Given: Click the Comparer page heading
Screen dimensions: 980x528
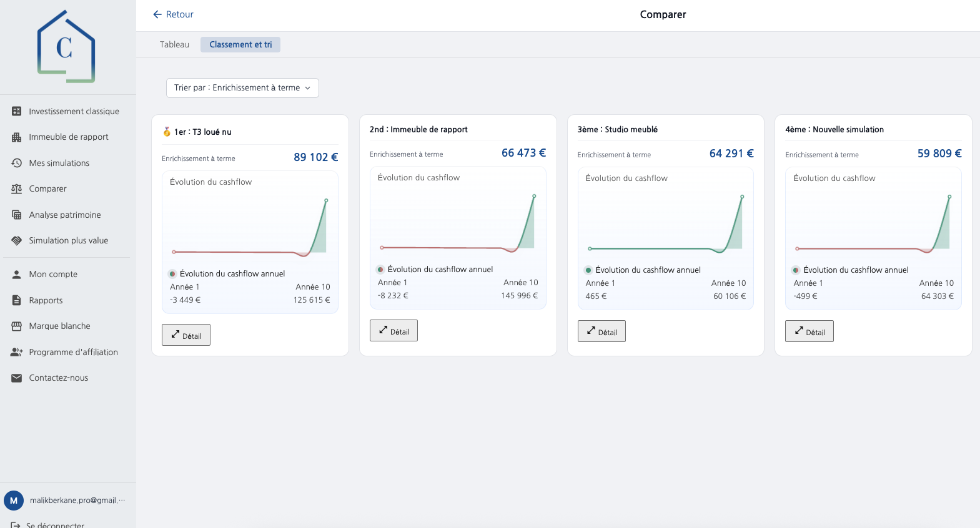Looking at the screenshot, I should pos(663,14).
